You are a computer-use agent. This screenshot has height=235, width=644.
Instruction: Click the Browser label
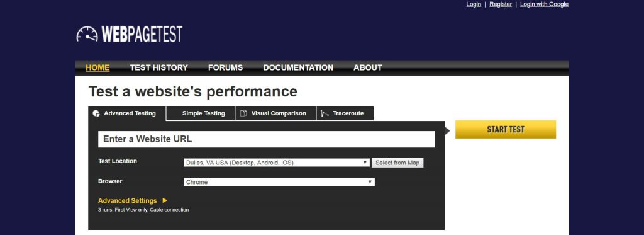(x=110, y=181)
